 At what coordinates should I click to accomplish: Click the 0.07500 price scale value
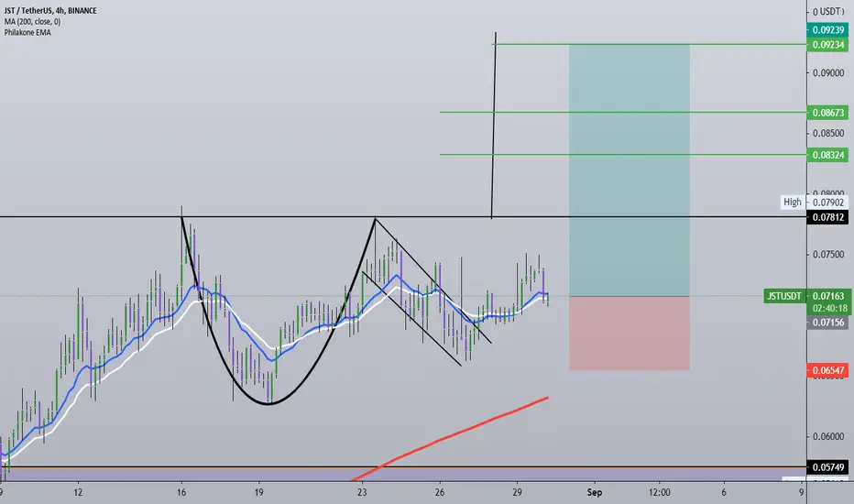[827, 255]
